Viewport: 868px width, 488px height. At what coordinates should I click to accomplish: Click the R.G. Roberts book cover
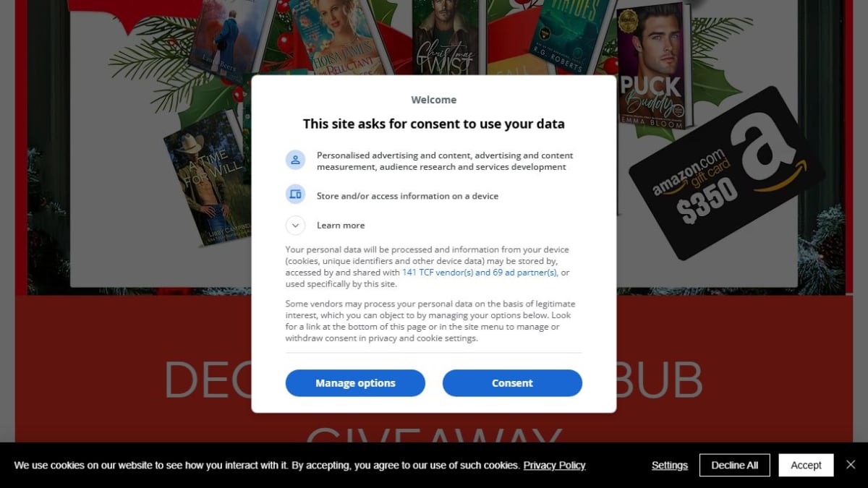tap(569, 29)
